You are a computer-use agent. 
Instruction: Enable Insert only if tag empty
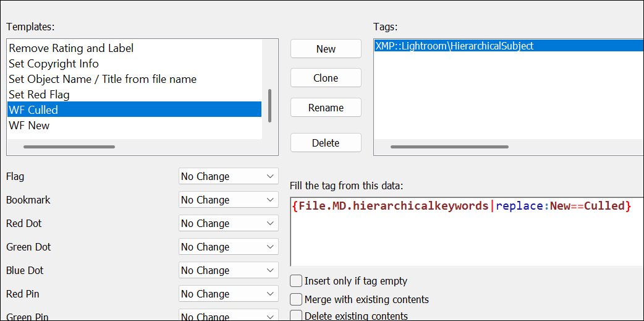pos(295,281)
